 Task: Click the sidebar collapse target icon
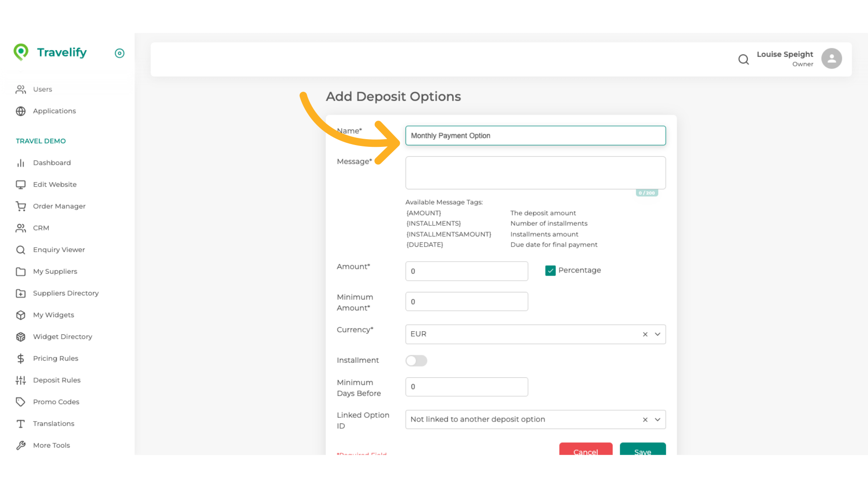click(119, 53)
